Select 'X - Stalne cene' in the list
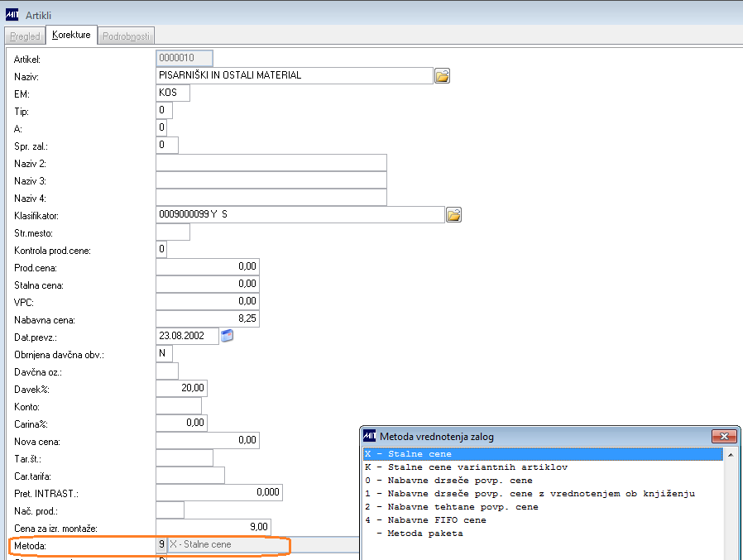The height and width of the screenshot is (560, 743). (543, 454)
